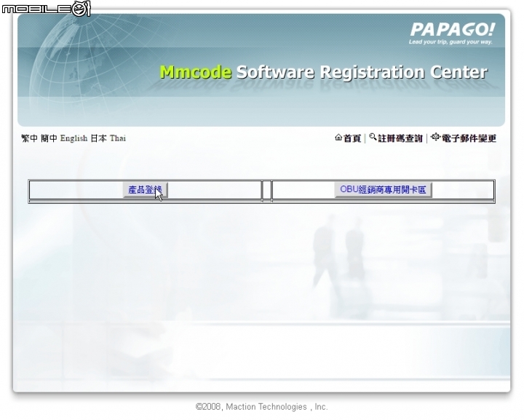
Task: Open 註冊碼查詢 lookup link
Action: (x=400, y=138)
